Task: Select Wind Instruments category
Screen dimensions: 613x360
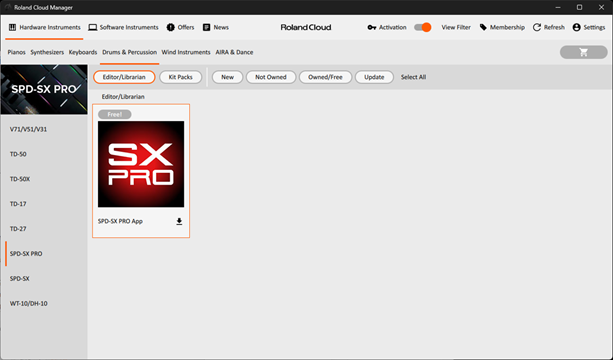Action: click(x=186, y=52)
